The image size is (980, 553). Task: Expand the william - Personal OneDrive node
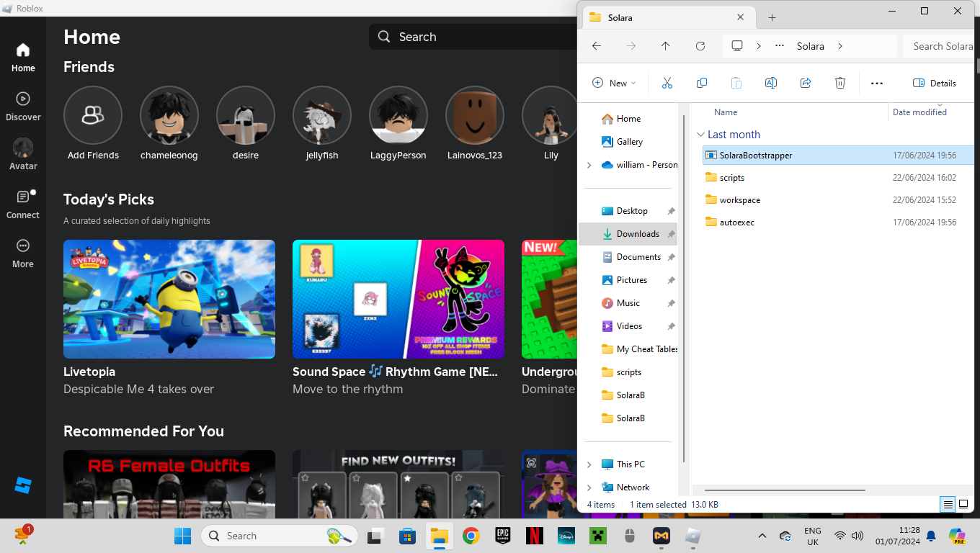click(589, 165)
